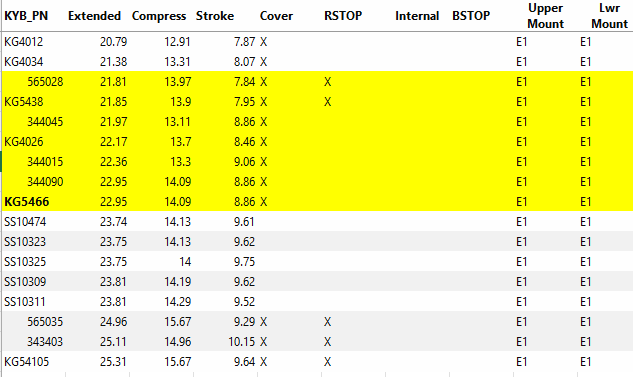
Task: Select the Upper Mount E1 cell for SS10325
Action: coord(522,262)
